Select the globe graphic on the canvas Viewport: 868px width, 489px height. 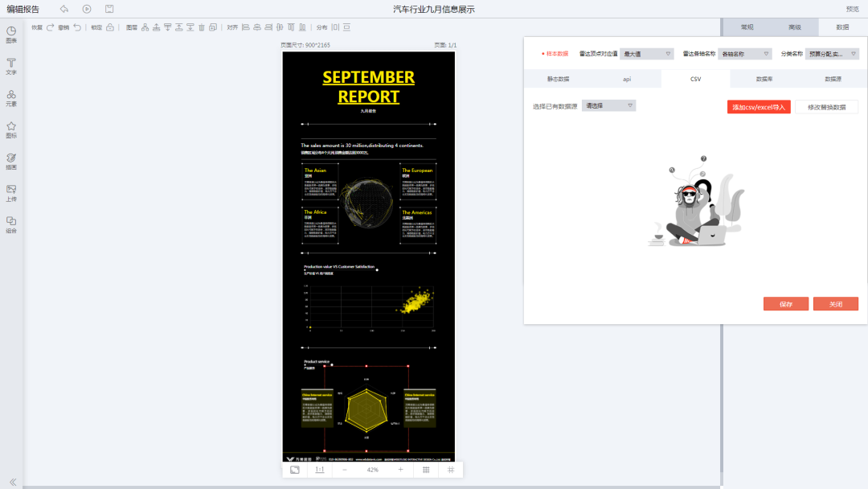point(367,203)
